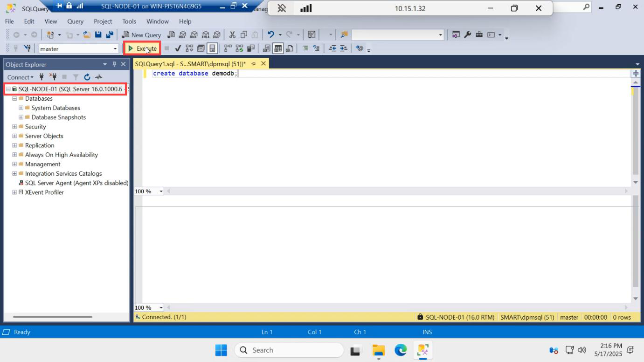Viewport: 644px width, 362px height.
Task: Click Connect Object Explorer plug icon
Action: click(42, 77)
